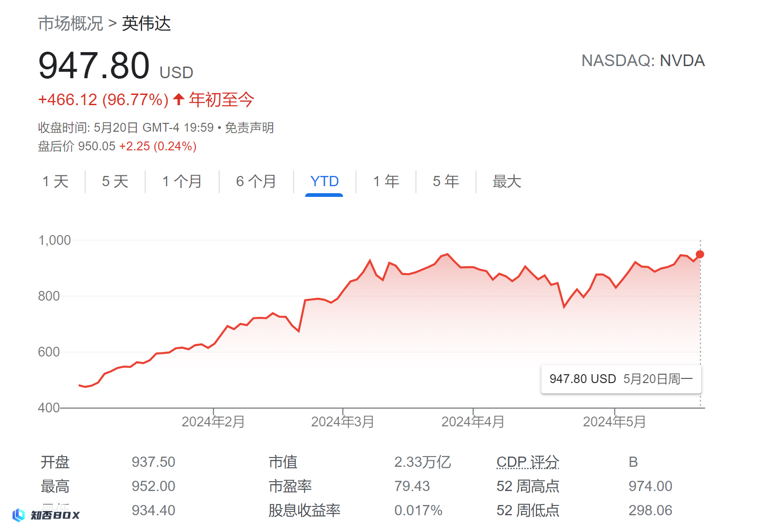Open the 免责声明 link

pos(249,128)
